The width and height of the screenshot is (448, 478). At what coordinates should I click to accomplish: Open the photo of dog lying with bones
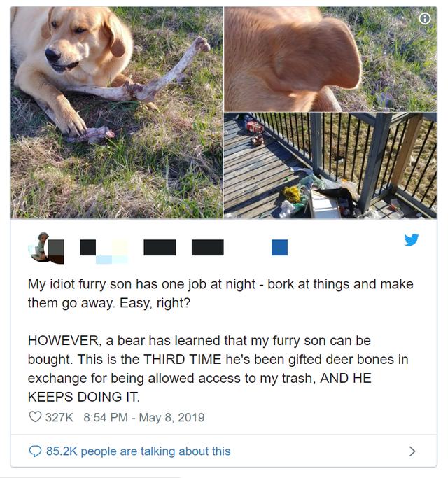coord(117,113)
